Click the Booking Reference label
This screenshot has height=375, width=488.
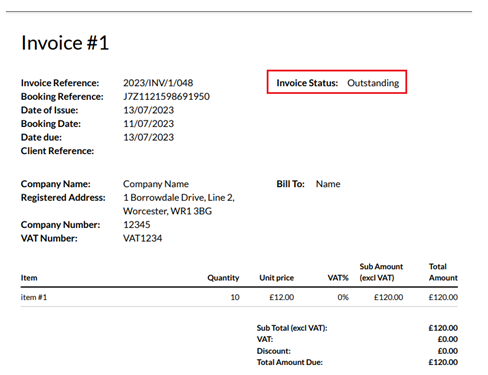[x=62, y=96]
